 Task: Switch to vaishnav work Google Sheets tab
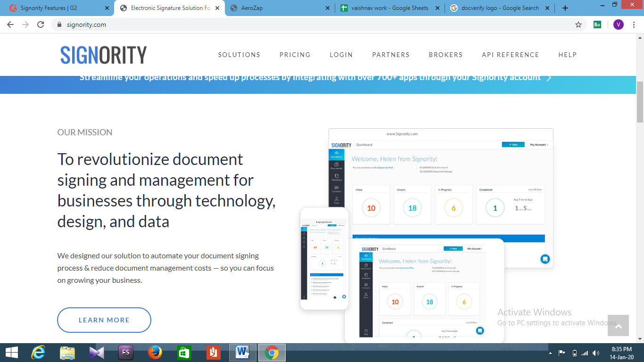pos(389,8)
